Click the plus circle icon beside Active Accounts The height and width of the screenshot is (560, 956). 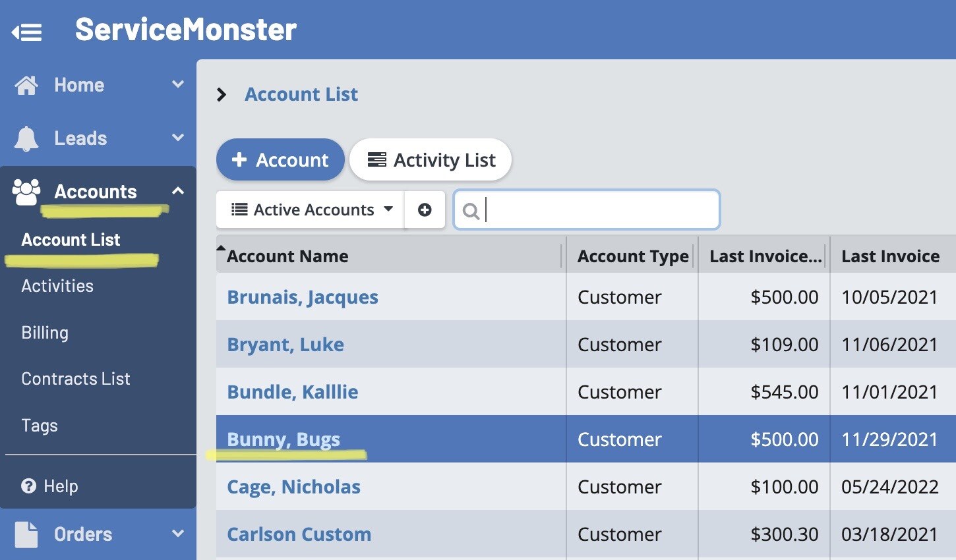pyautogui.click(x=425, y=210)
